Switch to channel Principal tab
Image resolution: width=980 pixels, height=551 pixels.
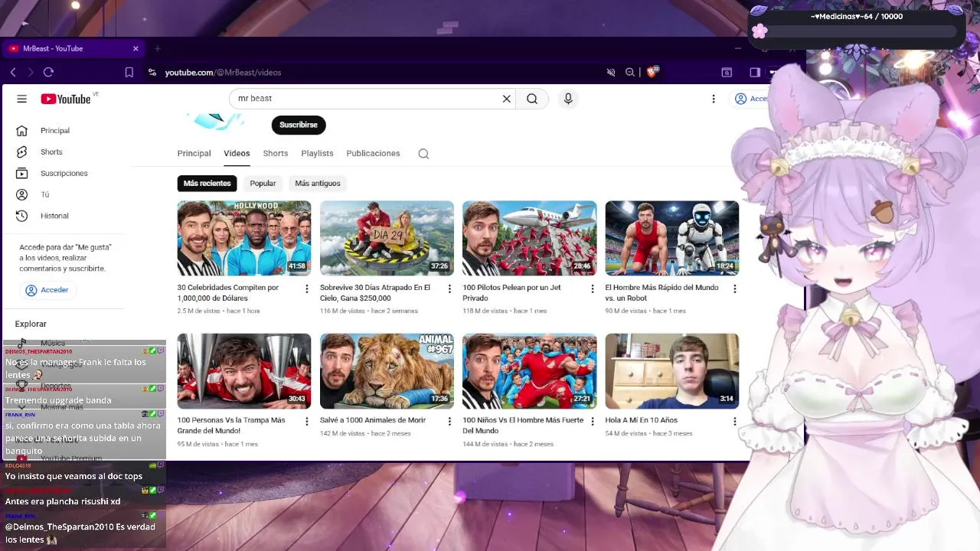pos(194,154)
